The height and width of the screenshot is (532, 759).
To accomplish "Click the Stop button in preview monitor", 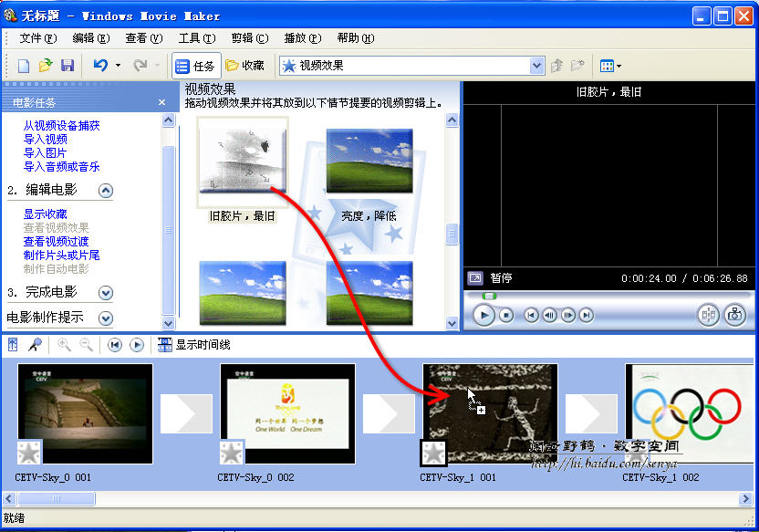I will point(506,316).
